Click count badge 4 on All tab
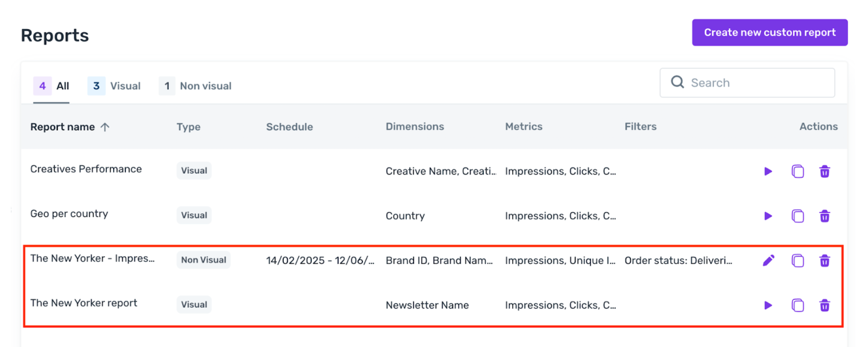The height and width of the screenshot is (347, 868). coord(42,86)
